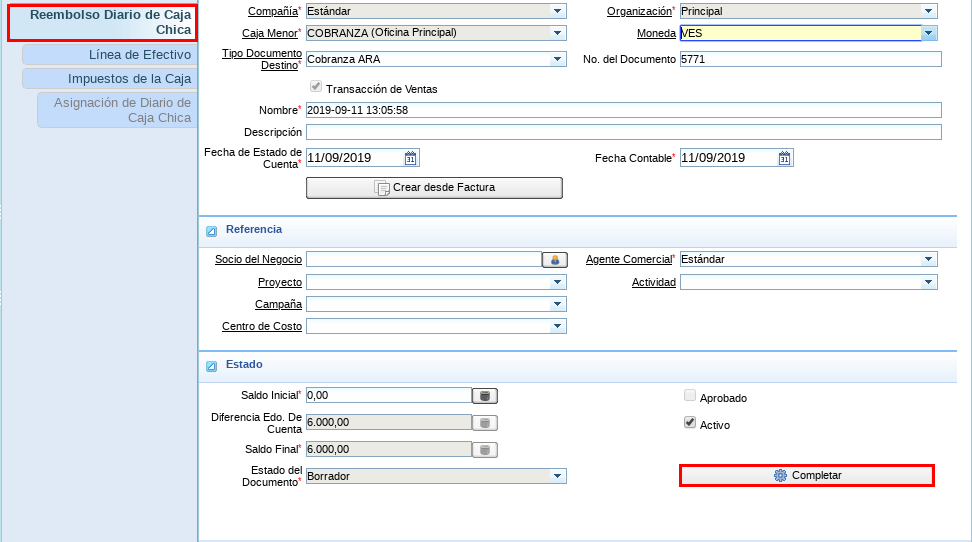Open the Agente Comercial dropdown
This screenshot has height=542, width=972.
click(x=928, y=259)
